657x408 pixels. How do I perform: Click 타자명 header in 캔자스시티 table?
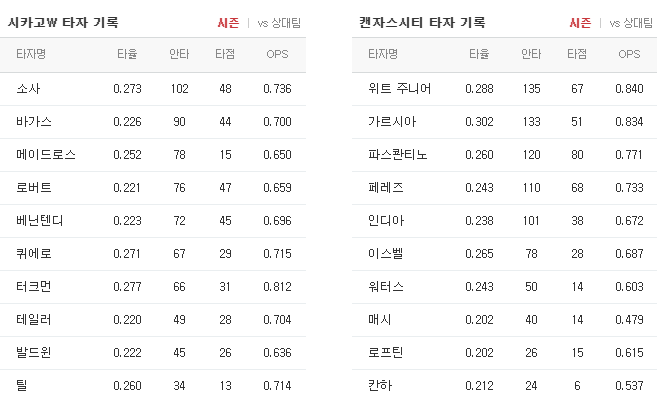coord(383,54)
